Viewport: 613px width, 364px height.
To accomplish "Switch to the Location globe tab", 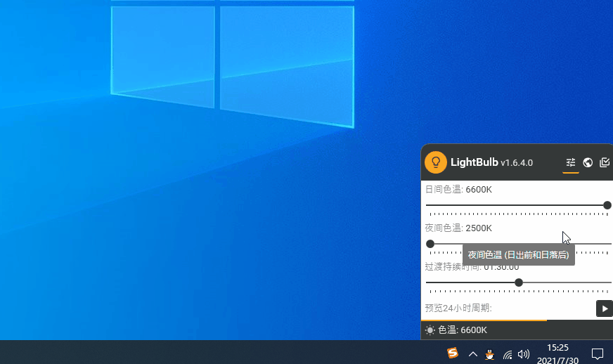I will pyautogui.click(x=588, y=162).
